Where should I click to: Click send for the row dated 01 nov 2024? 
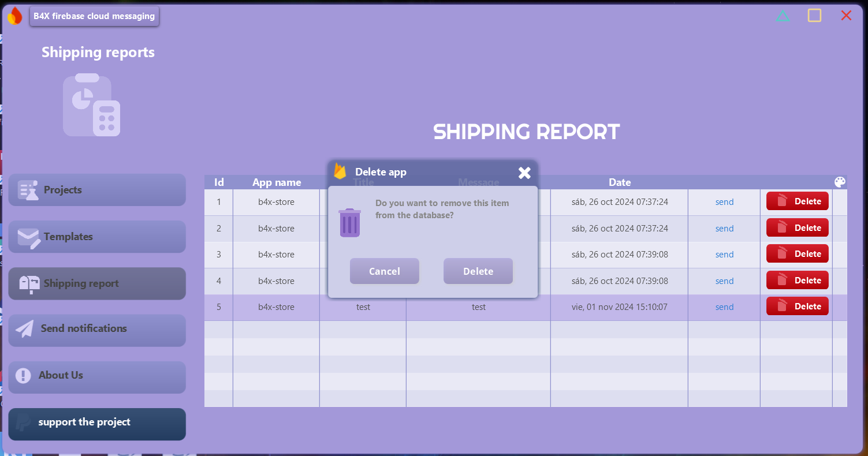point(724,307)
